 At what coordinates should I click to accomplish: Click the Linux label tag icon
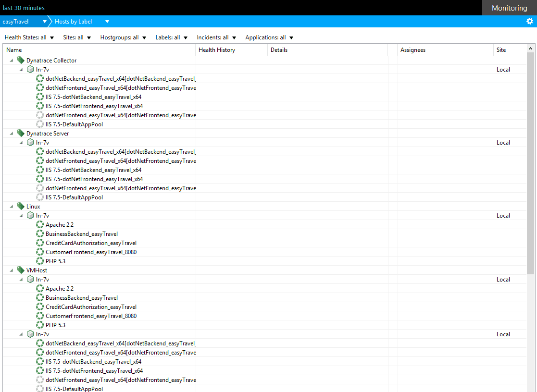tap(21, 206)
